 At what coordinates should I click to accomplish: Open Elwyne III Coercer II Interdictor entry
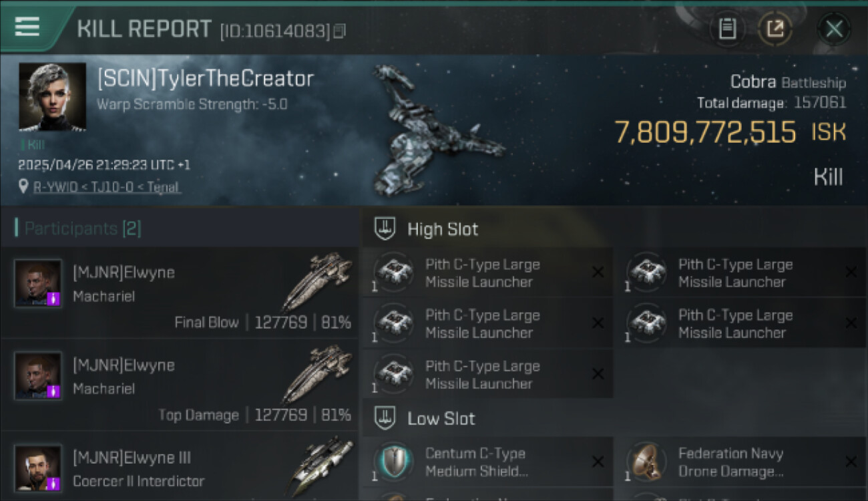point(180,466)
